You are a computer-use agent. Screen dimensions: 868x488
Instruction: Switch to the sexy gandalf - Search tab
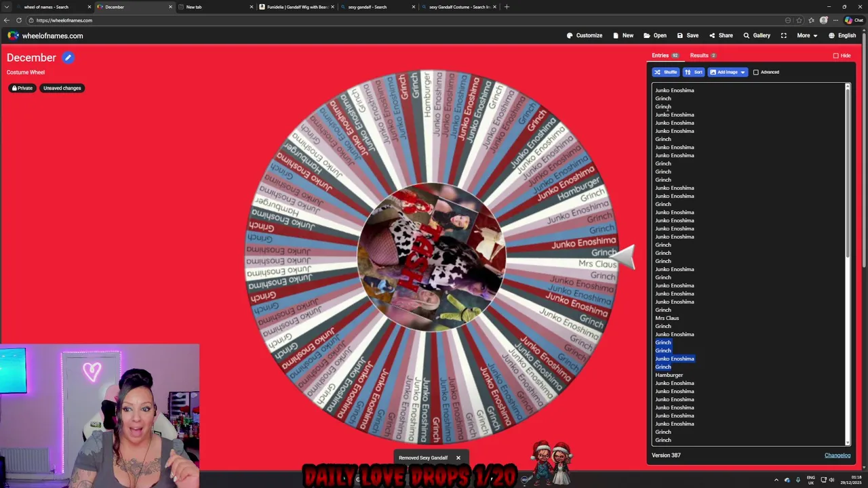(377, 7)
